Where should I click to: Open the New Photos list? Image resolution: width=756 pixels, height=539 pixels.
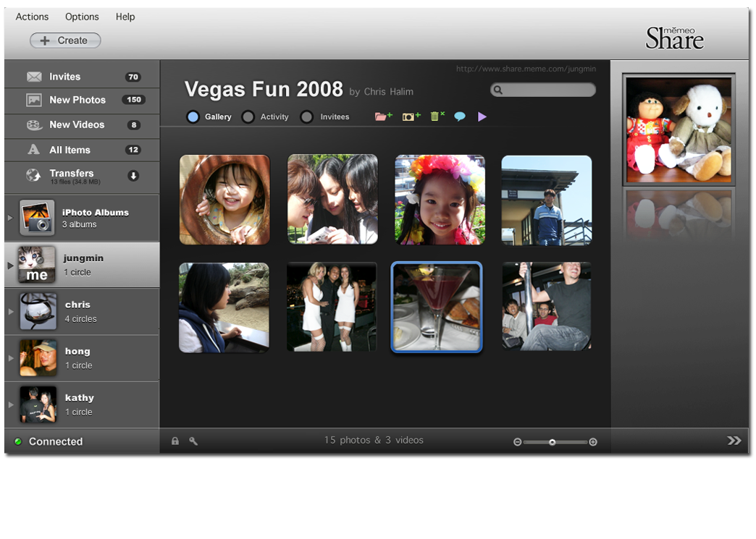coord(77,100)
